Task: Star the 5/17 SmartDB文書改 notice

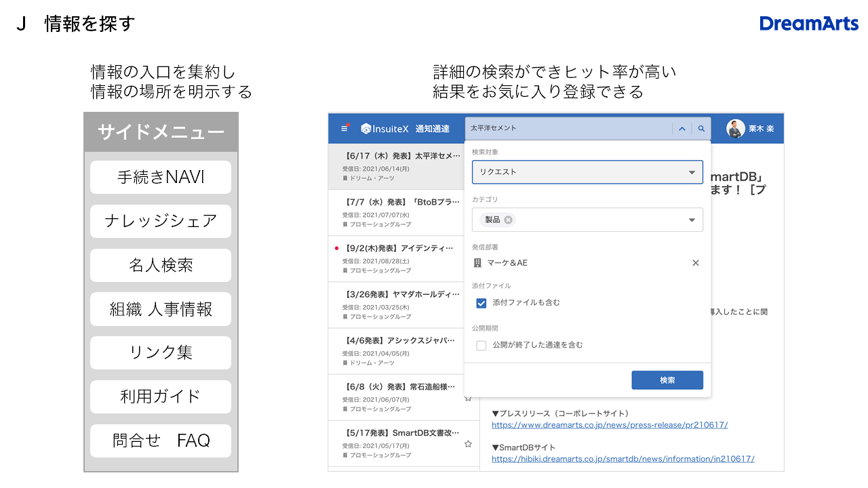Action: (x=468, y=444)
